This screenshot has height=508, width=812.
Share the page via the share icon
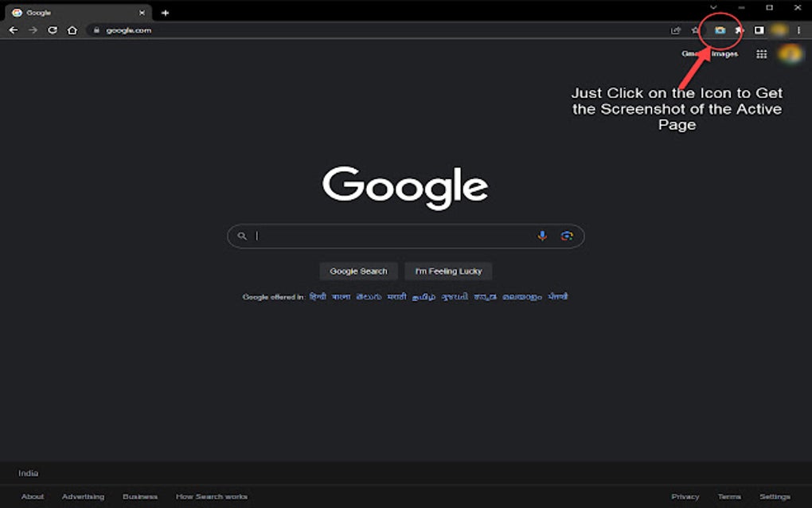click(676, 30)
